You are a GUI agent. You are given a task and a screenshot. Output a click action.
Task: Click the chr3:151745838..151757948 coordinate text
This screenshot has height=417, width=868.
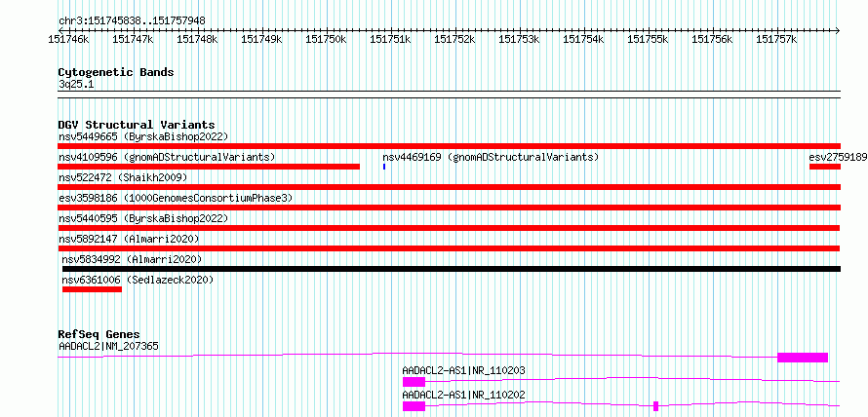pyautogui.click(x=132, y=21)
